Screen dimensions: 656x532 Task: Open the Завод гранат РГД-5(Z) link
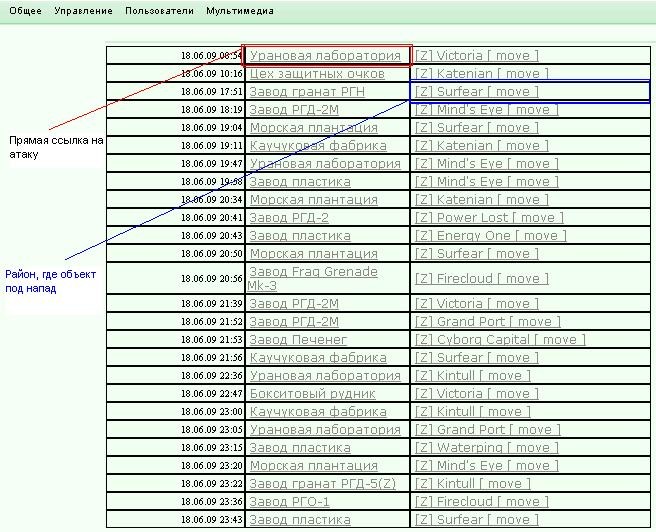click(x=323, y=483)
